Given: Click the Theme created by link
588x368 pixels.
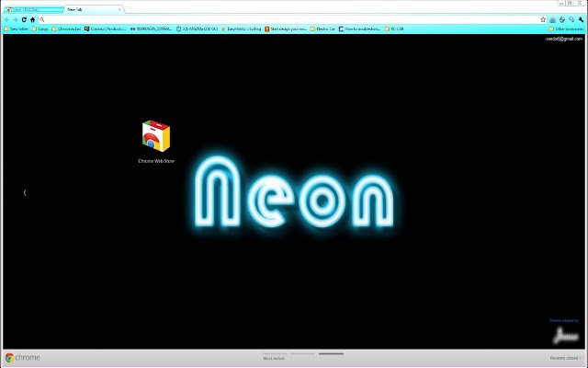Looking at the screenshot, I should pos(564,321).
